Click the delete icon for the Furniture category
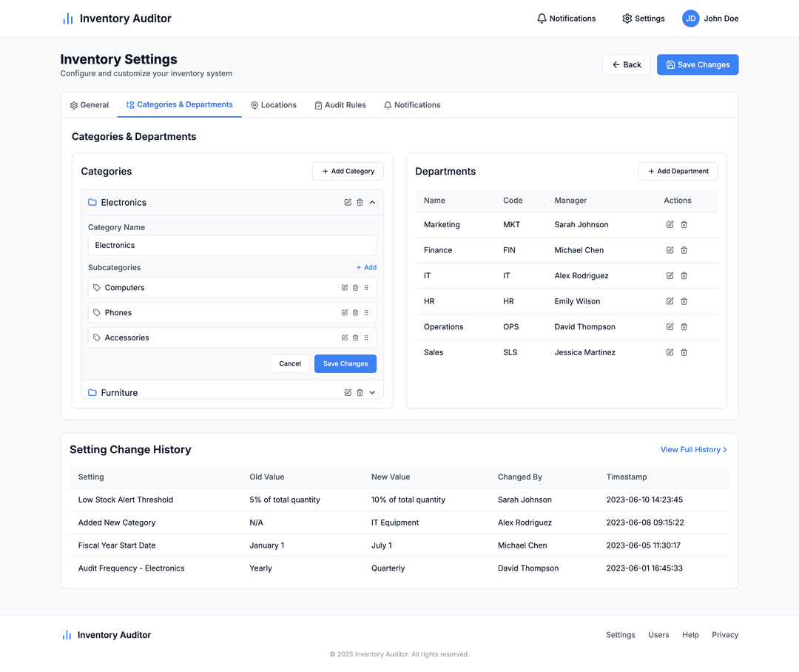Screen dimensions: 799x672 (360, 392)
